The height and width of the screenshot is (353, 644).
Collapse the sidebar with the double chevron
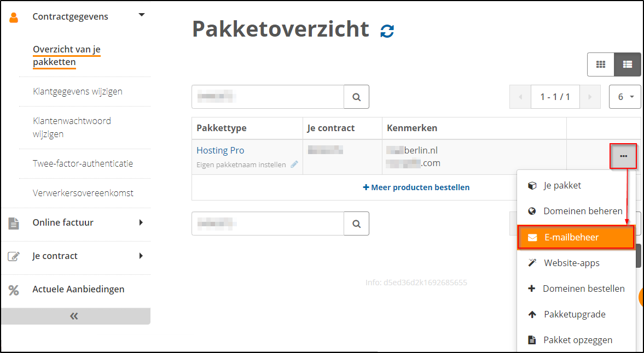(76, 316)
